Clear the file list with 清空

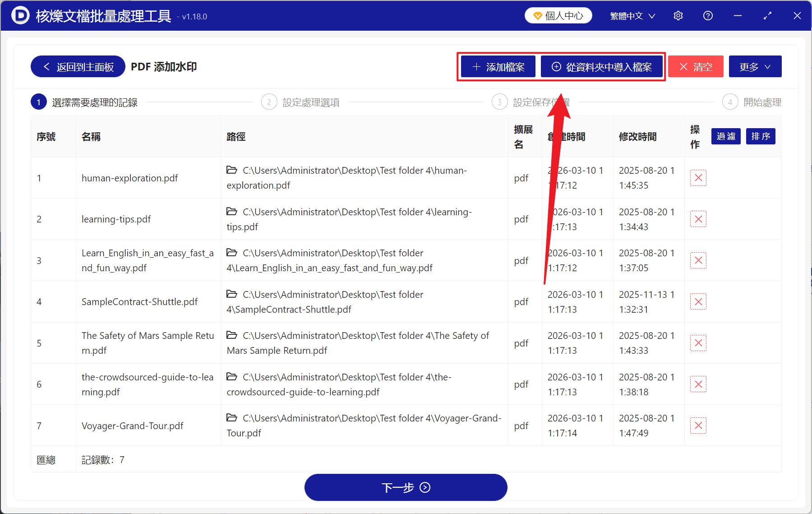(x=696, y=66)
